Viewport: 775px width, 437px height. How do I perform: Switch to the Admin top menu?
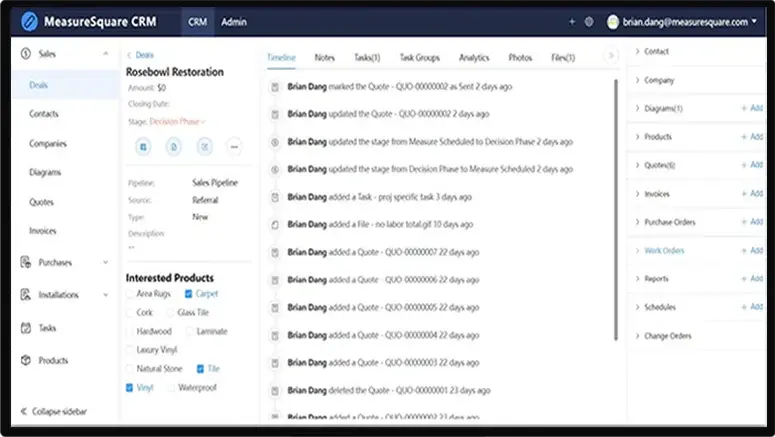click(x=234, y=22)
